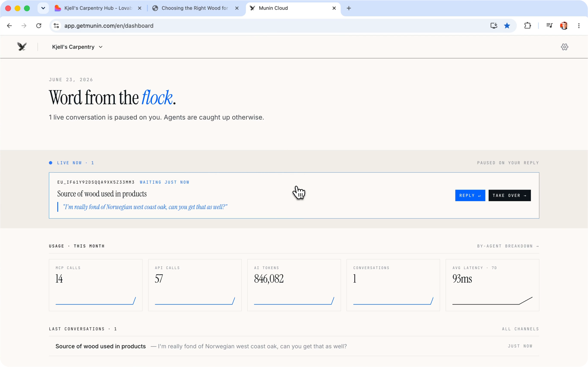This screenshot has height=367, width=588.
Task: Open Chrome three-dot menu
Action: [x=579, y=26]
